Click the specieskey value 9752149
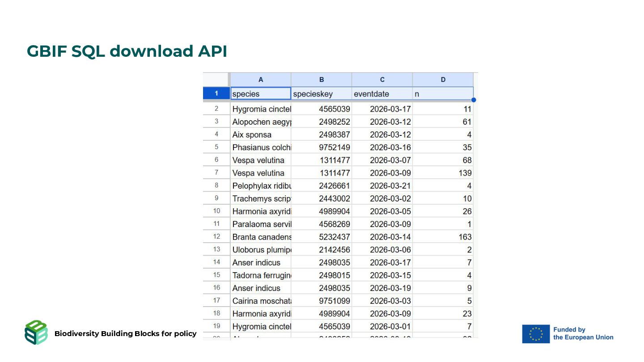The height and width of the screenshot is (362, 644). [322, 147]
